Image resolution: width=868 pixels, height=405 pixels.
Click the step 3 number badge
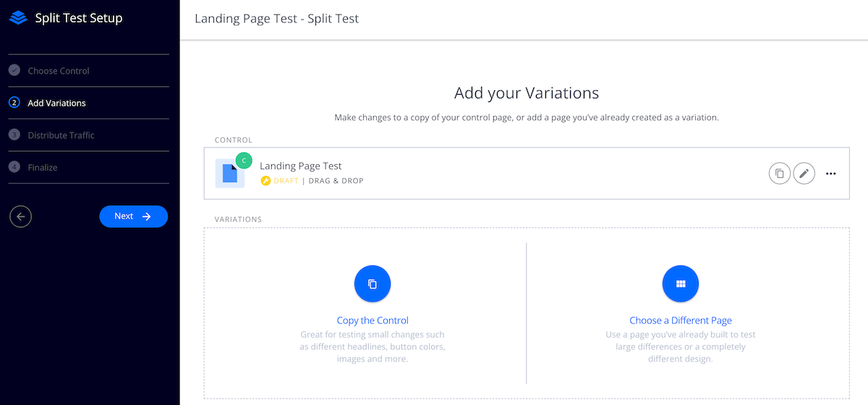point(14,135)
